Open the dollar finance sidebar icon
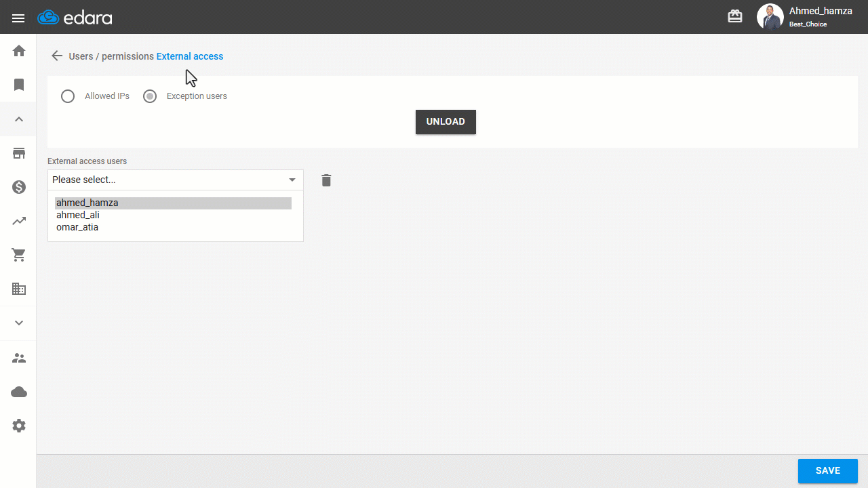Screen dimensions: 868x488 [19, 187]
